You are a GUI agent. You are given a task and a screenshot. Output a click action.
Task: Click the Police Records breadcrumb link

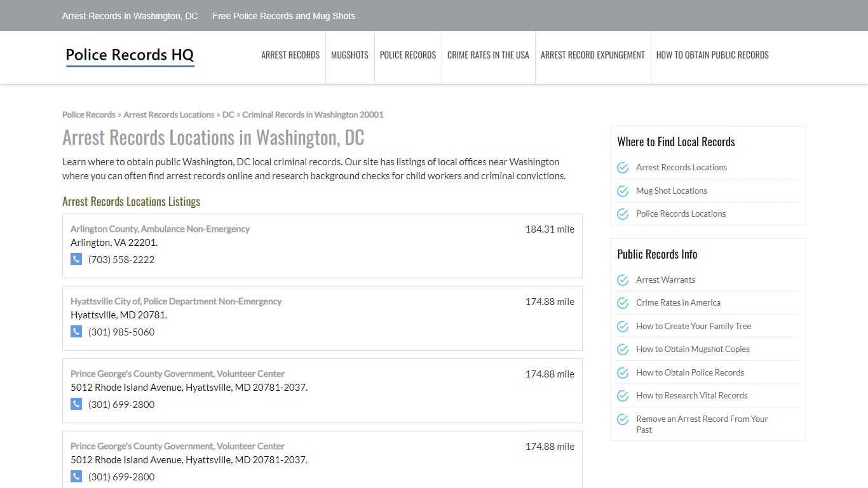click(89, 115)
